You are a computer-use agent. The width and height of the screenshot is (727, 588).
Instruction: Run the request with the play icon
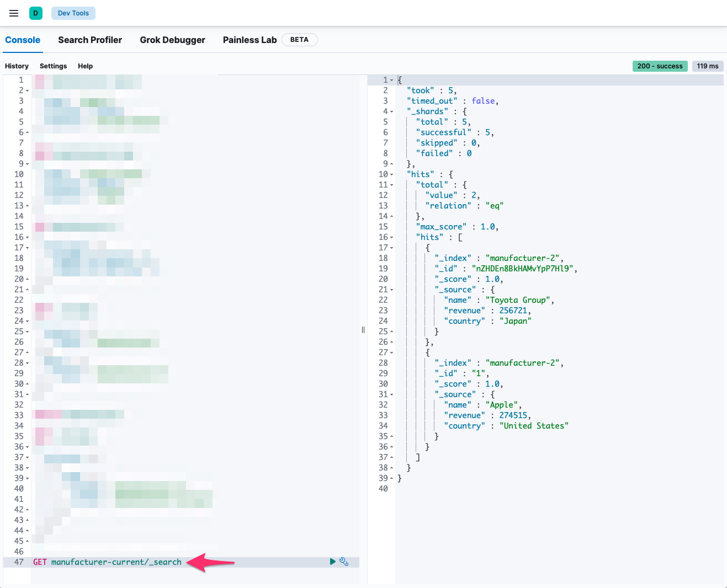pos(333,562)
